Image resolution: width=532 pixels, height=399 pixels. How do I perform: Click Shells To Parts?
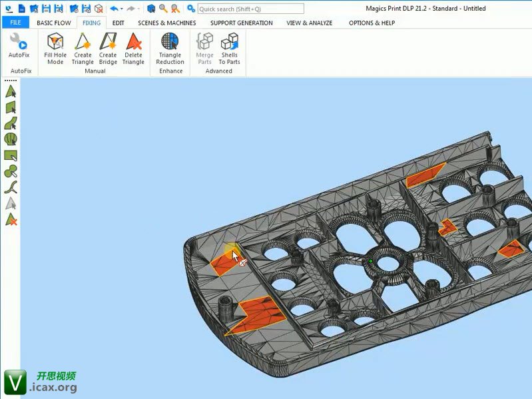229,49
